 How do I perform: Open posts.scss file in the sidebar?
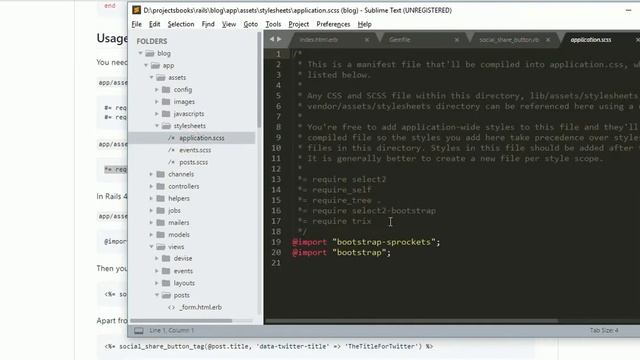coord(193,162)
